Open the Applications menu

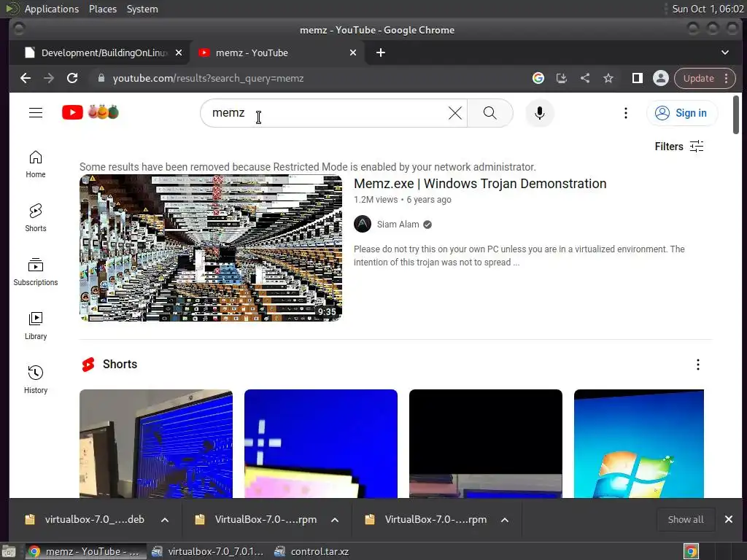point(52,9)
